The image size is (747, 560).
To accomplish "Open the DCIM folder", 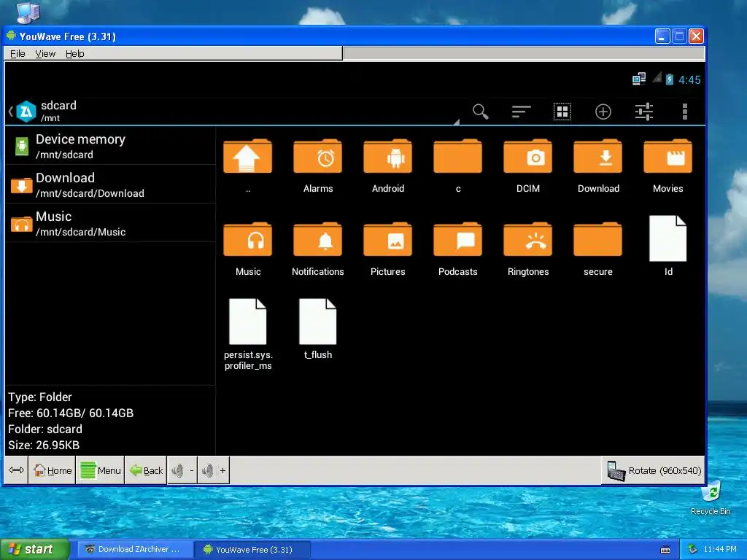I will pos(528,166).
